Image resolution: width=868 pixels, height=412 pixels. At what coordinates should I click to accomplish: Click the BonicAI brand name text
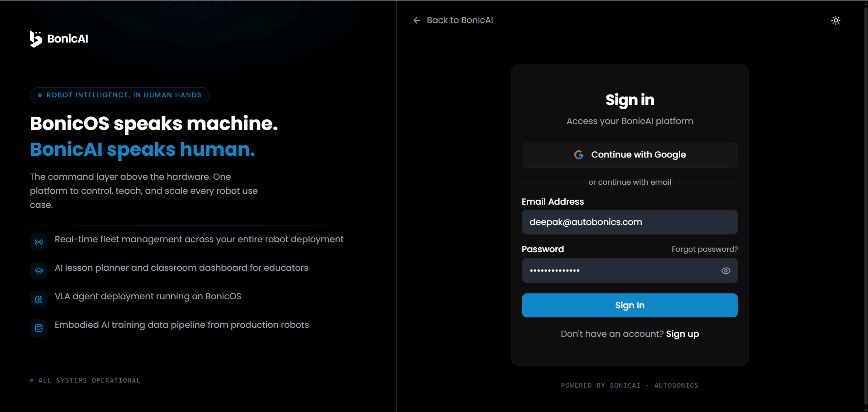point(68,39)
